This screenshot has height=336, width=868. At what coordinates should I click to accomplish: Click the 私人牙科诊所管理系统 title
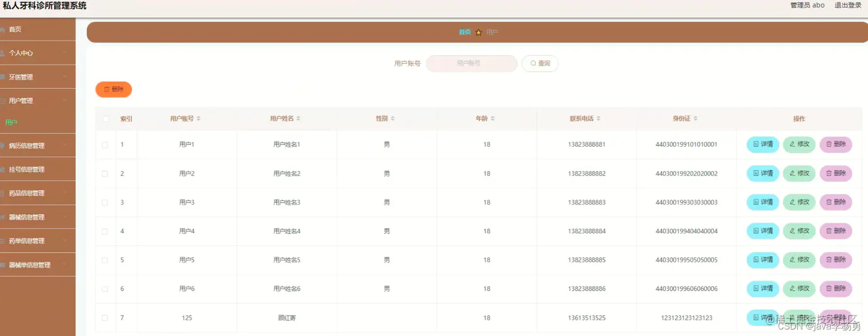click(45, 6)
